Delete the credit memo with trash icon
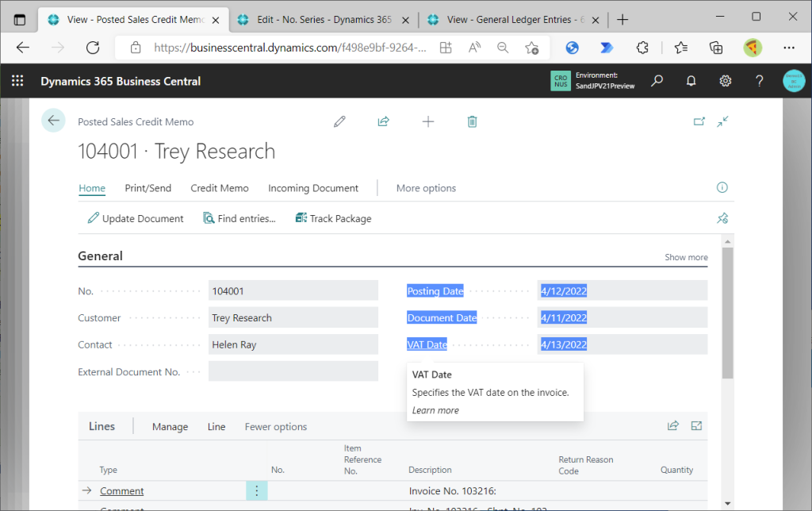This screenshot has width=812, height=511. [x=473, y=121]
